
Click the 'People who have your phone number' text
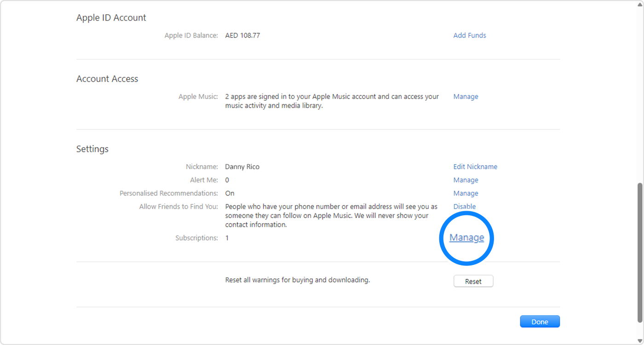click(331, 216)
